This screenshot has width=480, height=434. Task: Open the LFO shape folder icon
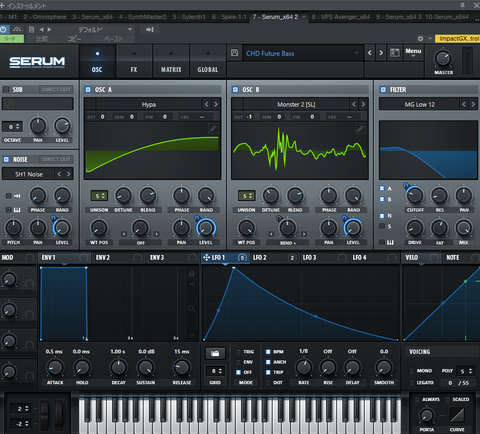point(215,353)
